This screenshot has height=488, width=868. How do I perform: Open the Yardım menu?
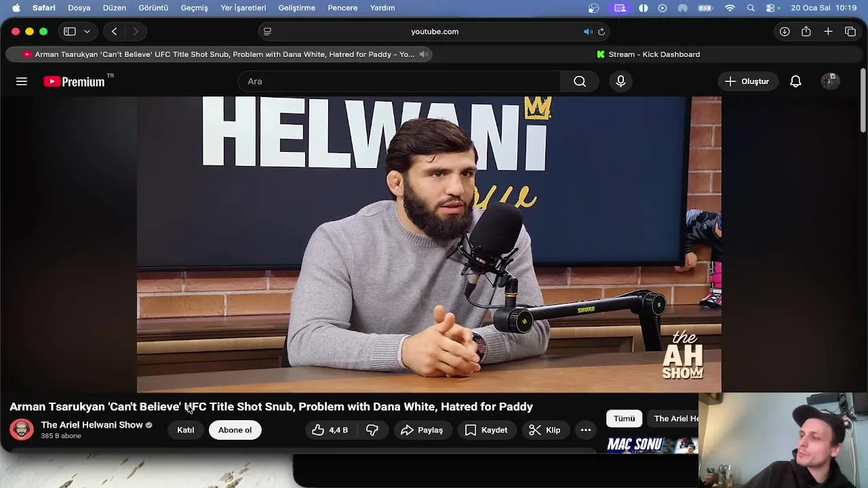pos(382,7)
